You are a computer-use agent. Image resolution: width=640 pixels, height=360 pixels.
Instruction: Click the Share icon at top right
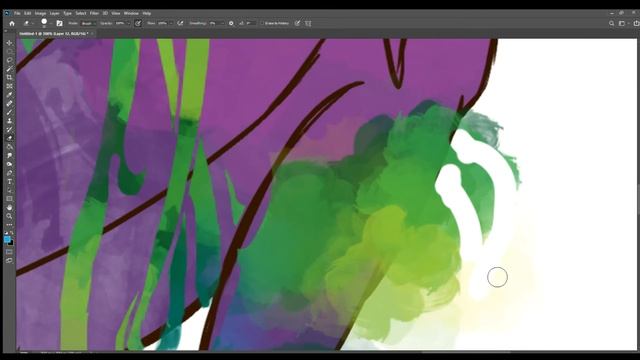(x=636, y=24)
